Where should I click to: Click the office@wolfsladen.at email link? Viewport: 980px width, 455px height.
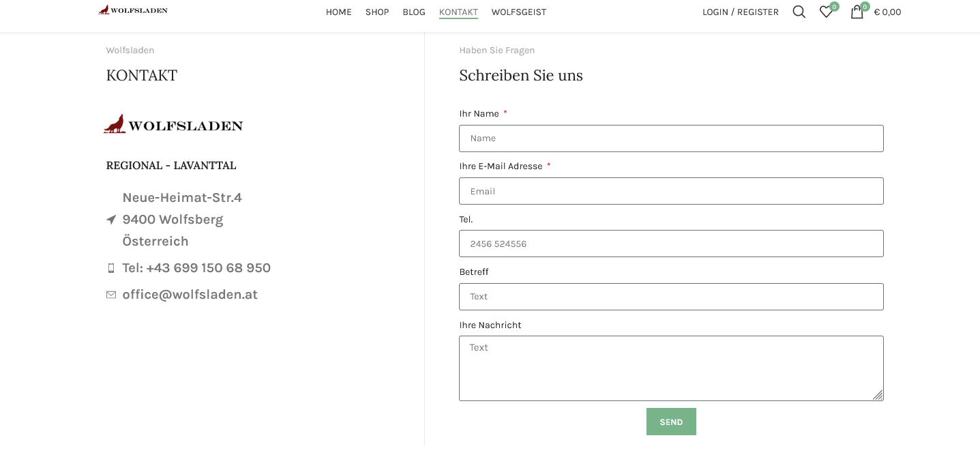190,295
